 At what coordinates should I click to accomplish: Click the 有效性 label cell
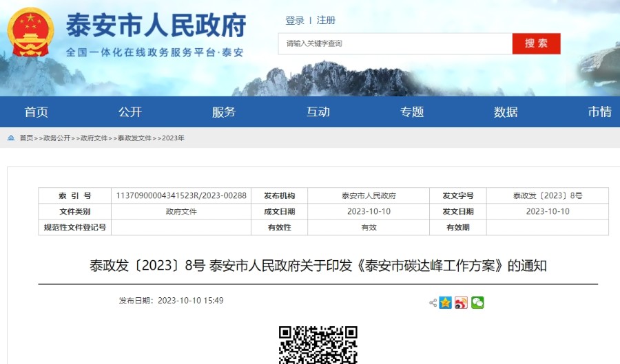tap(279, 227)
